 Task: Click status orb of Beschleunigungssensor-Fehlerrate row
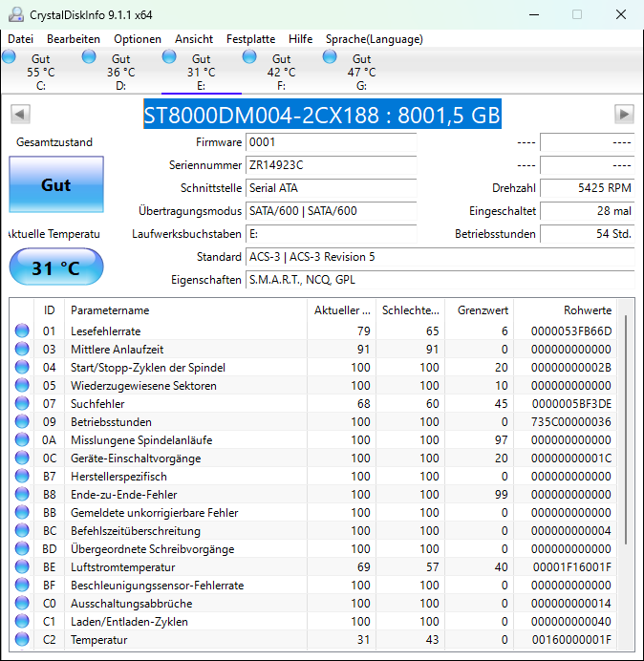(x=22, y=585)
